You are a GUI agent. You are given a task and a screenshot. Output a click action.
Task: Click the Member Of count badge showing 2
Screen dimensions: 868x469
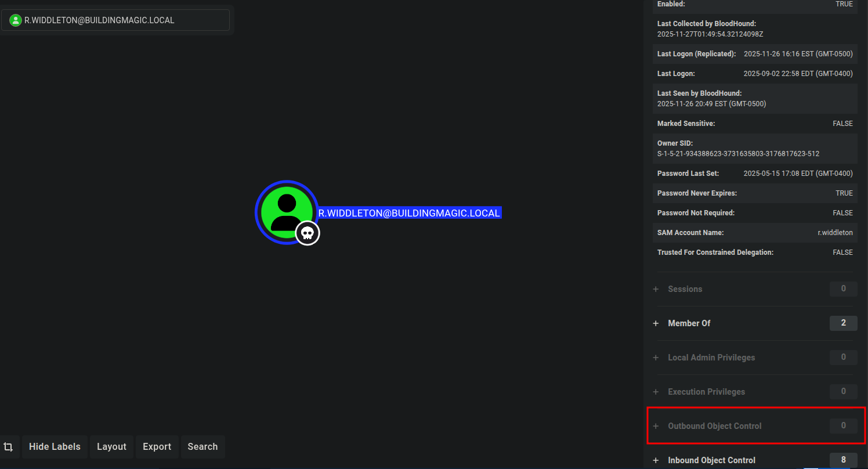[x=843, y=323]
